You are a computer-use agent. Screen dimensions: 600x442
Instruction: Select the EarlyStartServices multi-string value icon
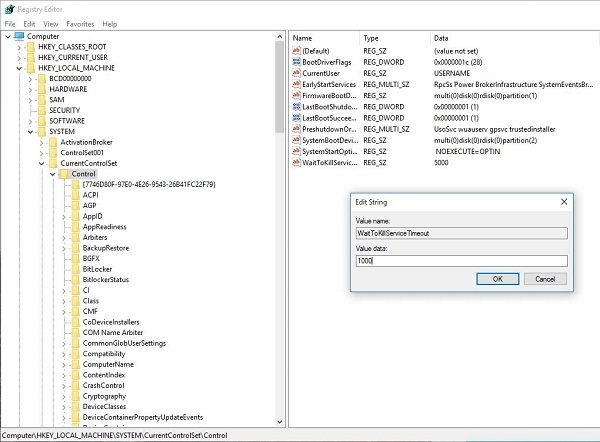point(296,84)
